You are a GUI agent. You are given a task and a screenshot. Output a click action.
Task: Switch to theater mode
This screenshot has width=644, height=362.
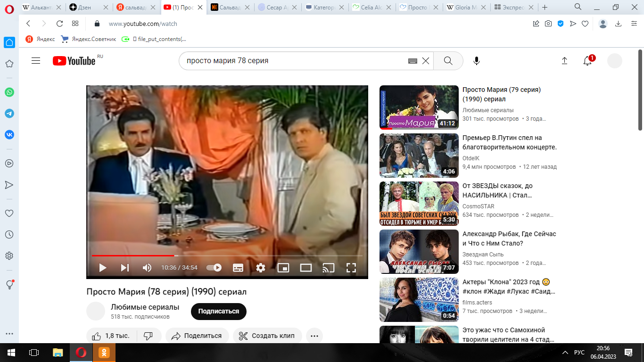[x=306, y=268]
